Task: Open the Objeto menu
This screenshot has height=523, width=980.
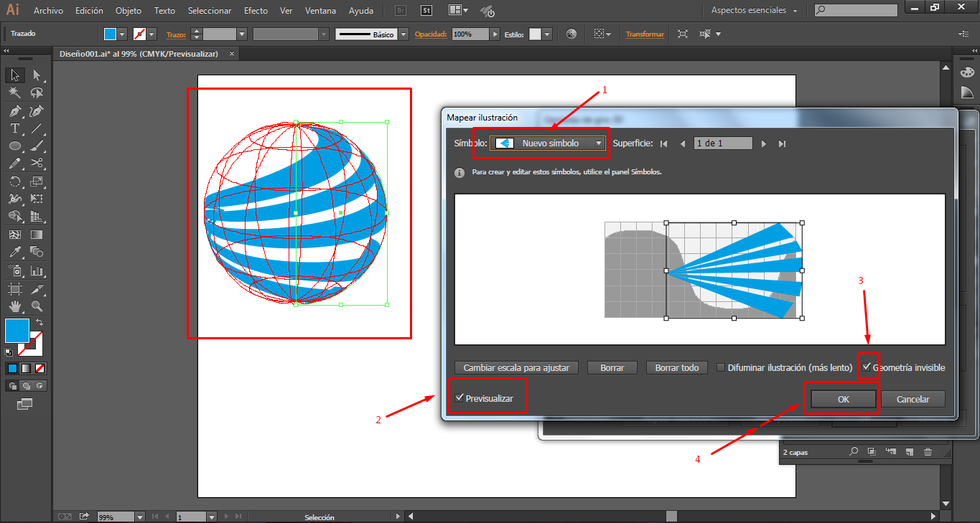Action: pos(129,11)
